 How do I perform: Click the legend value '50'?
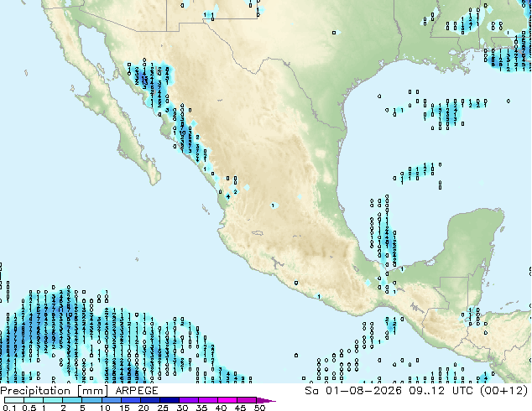(x=259, y=408)
